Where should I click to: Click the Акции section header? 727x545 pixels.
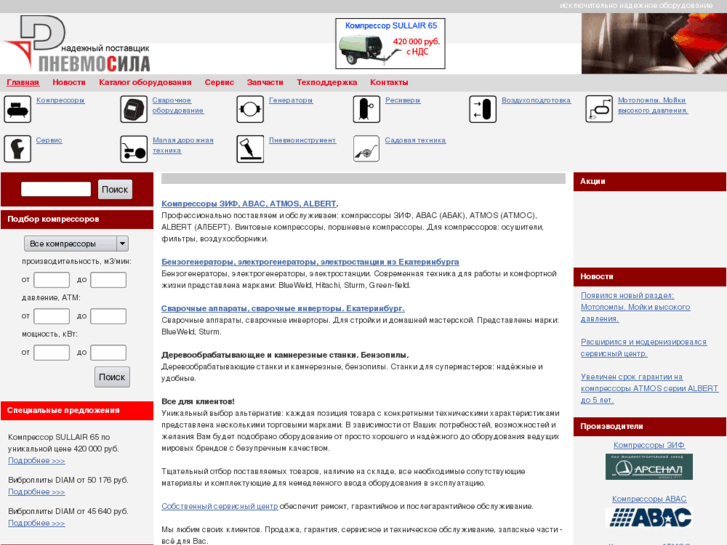(x=650, y=181)
